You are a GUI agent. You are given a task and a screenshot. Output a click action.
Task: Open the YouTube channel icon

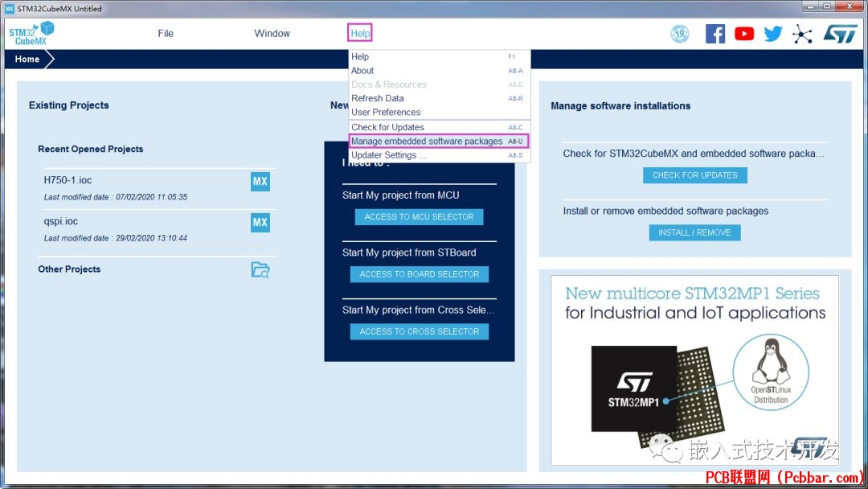pos(744,34)
